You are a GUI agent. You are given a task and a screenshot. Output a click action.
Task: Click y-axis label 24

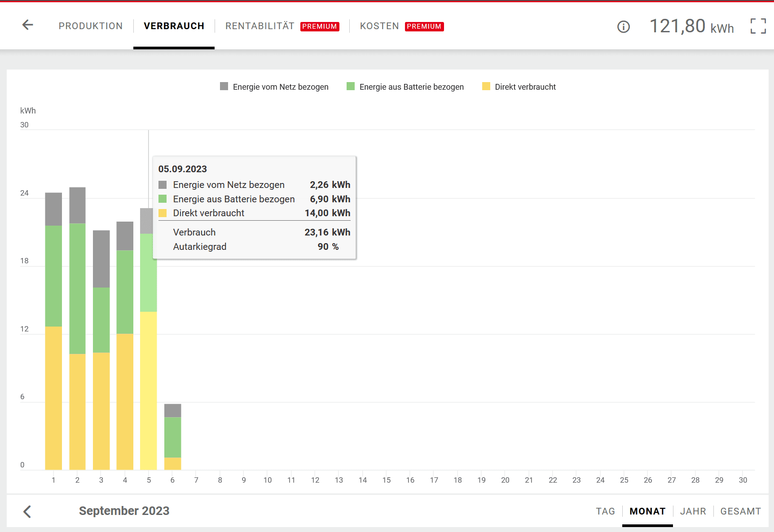pos(24,193)
